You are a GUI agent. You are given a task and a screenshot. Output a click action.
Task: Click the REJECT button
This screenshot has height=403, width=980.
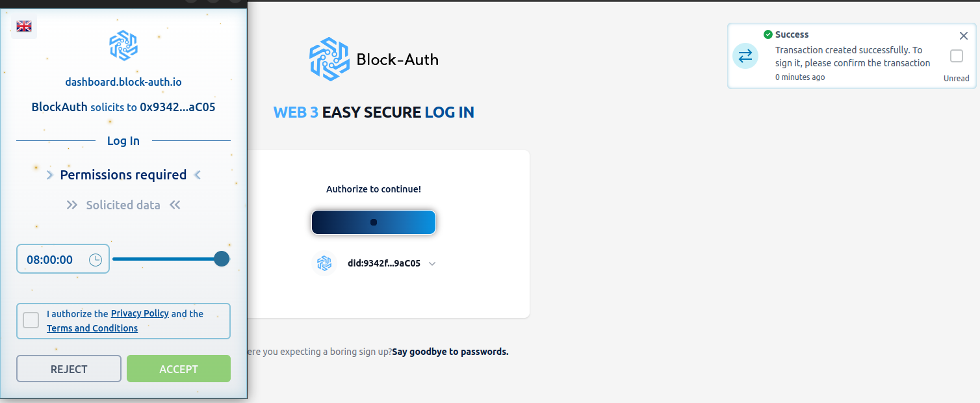(x=69, y=369)
